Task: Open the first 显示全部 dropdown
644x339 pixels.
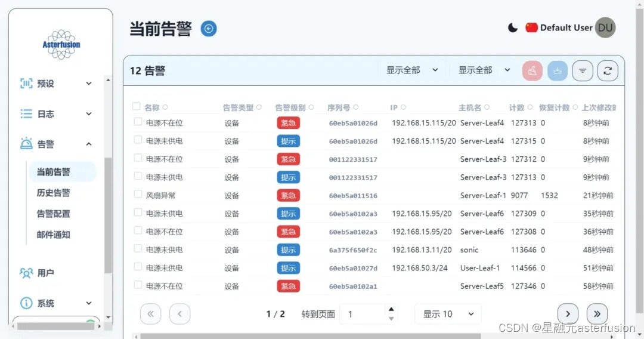Action: tap(412, 70)
